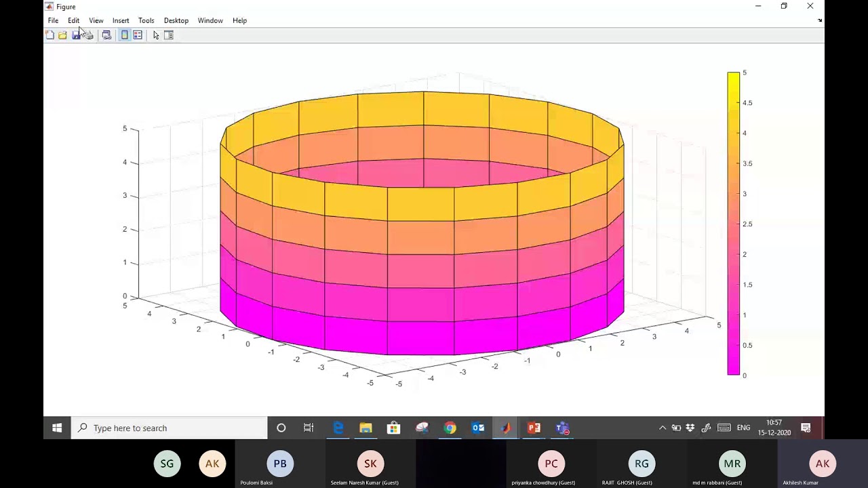868x488 pixels.
Task: Open Outlook from taskbar
Action: pyautogui.click(x=478, y=428)
